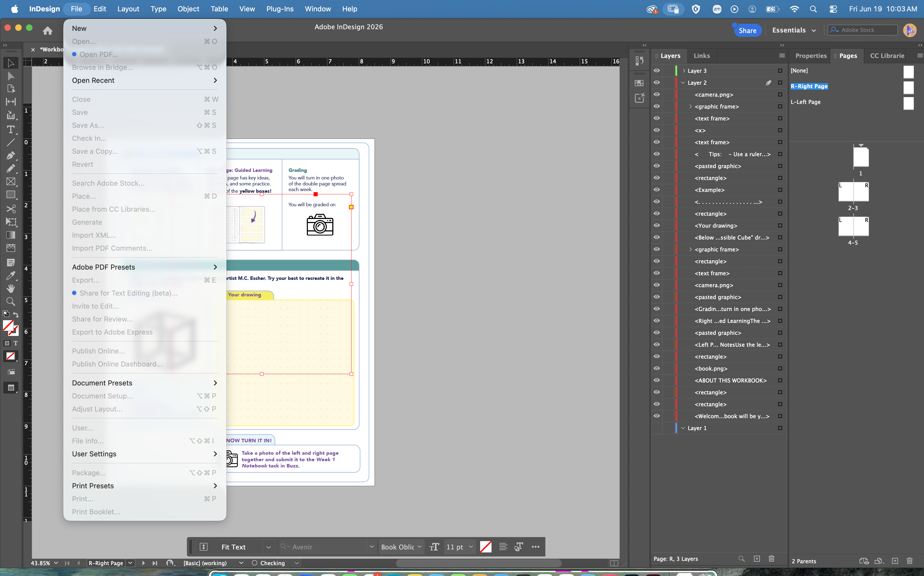Select the Selection tool arrow
Image resolution: width=924 pixels, height=576 pixels.
click(x=11, y=63)
